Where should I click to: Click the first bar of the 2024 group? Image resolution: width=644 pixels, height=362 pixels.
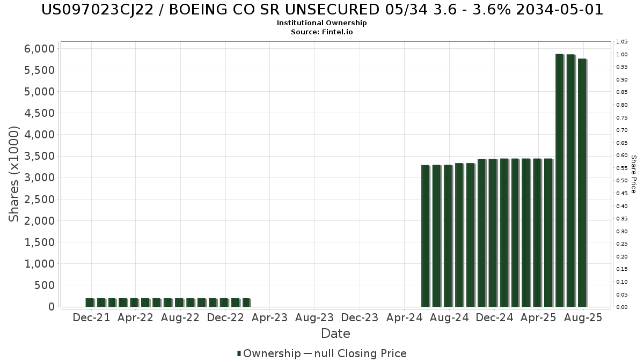(x=425, y=236)
